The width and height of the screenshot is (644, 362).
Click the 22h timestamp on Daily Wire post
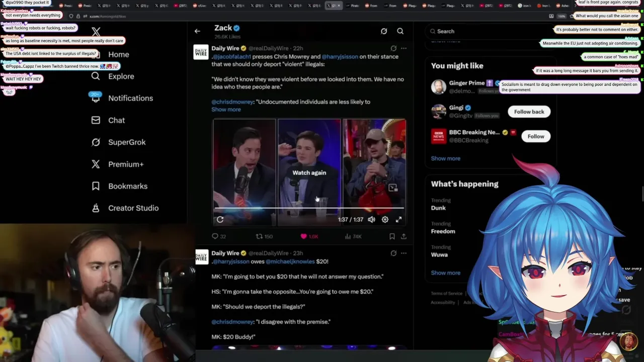point(297,48)
